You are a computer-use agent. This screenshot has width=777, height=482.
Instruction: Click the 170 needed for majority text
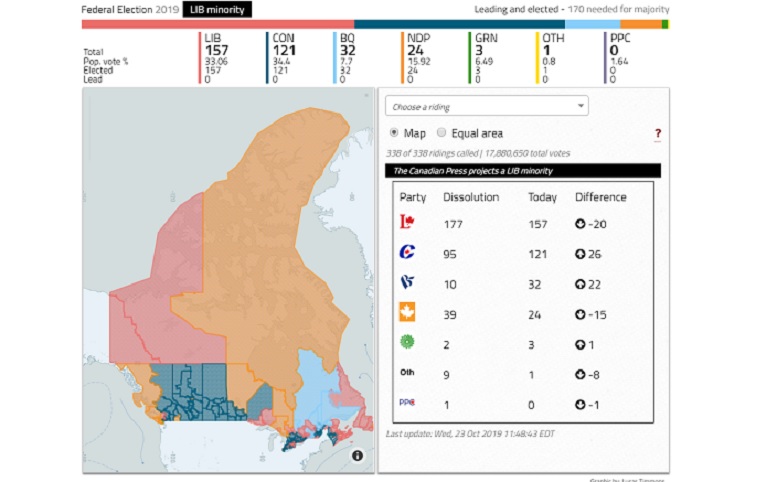pyautogui.click(x=618, y=9)
